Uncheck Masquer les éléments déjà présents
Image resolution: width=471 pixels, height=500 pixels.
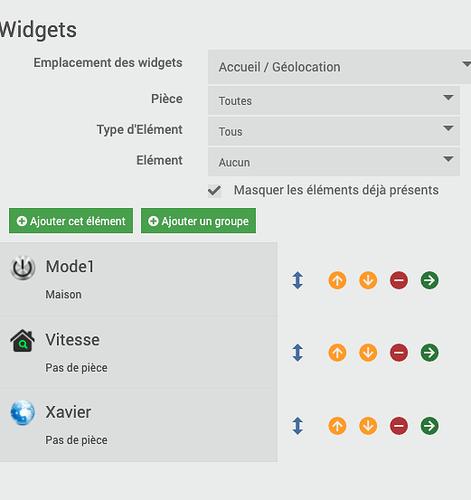[214, 191]
